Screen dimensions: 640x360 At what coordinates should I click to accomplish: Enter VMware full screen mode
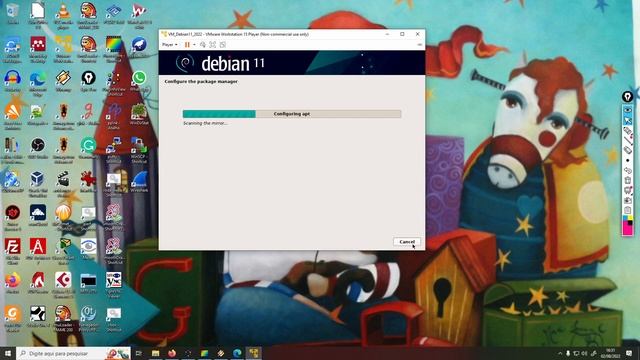pyautogui.click(x=213, y=45)
